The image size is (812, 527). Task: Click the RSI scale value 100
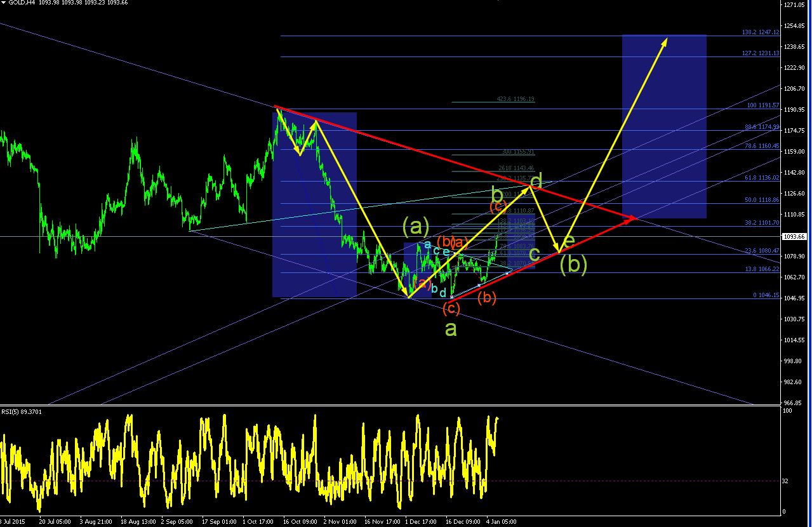[x=786, y=411]
